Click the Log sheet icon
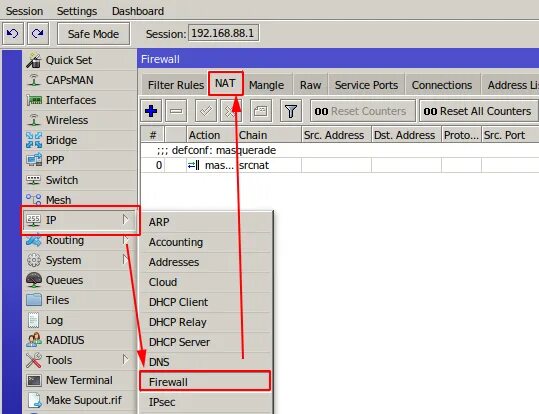The height and width of the screenshot is (414, 539). tap(34, 320)
